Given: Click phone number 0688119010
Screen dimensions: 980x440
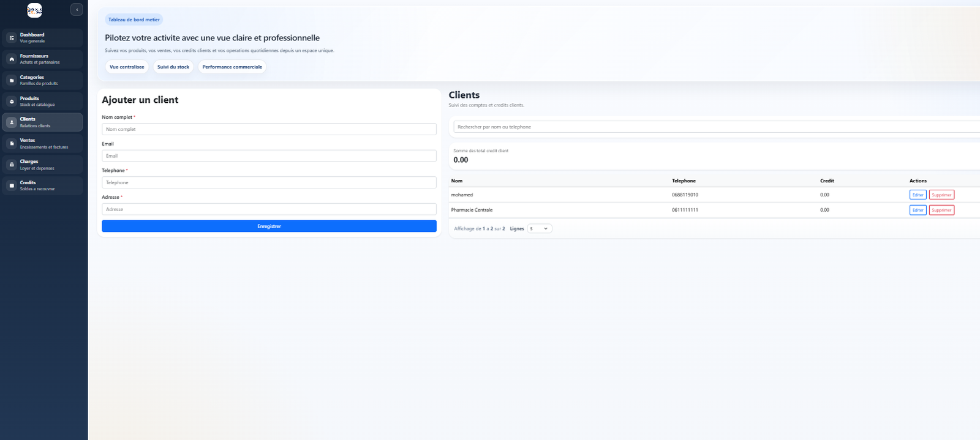Looking at the screenshot, I should click(x=685, y=195).
